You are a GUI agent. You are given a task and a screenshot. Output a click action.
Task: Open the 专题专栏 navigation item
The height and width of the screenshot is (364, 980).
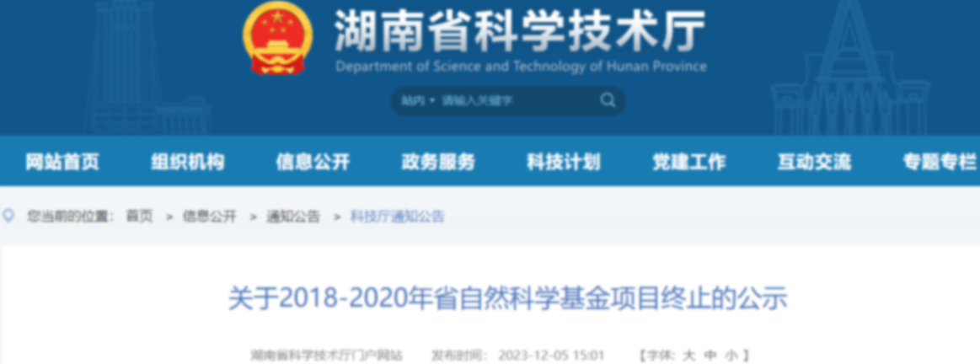pyautogui.click(x=939, y=162)
